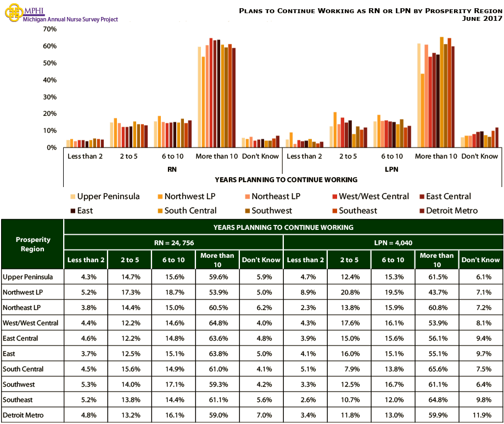The width and height of the screenshot is (504, 424).
Task: Click the MPHI logo
Action: coord(13,13)
